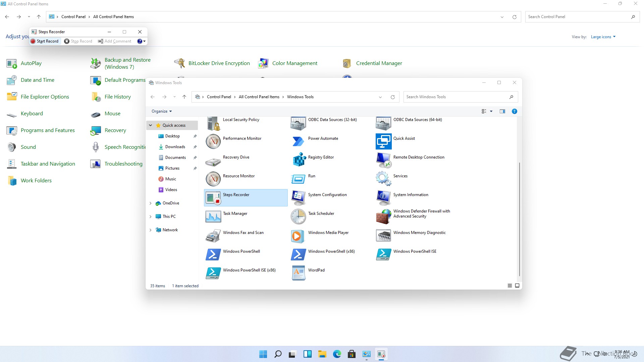
Task: Expand the This PC tree node
Action: point(151,217)
